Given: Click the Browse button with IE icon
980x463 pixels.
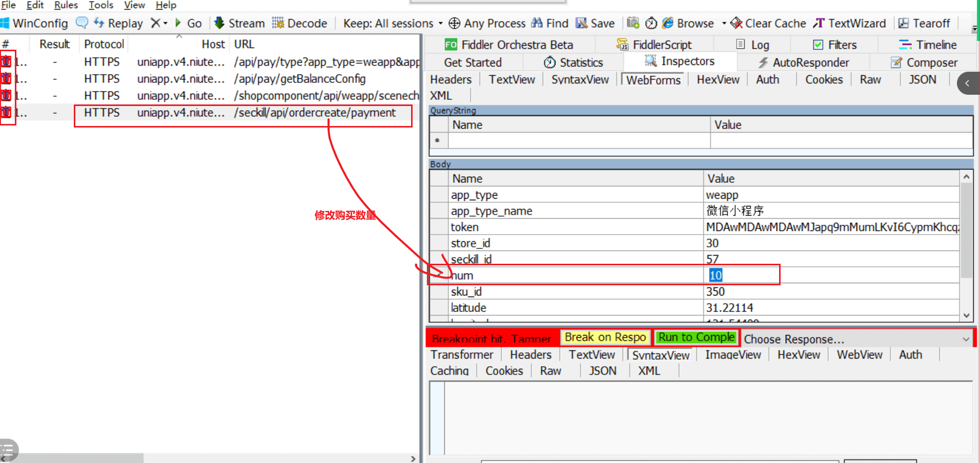Looking at the screenshot, I should pyautogui.click(x=688, y=24).
